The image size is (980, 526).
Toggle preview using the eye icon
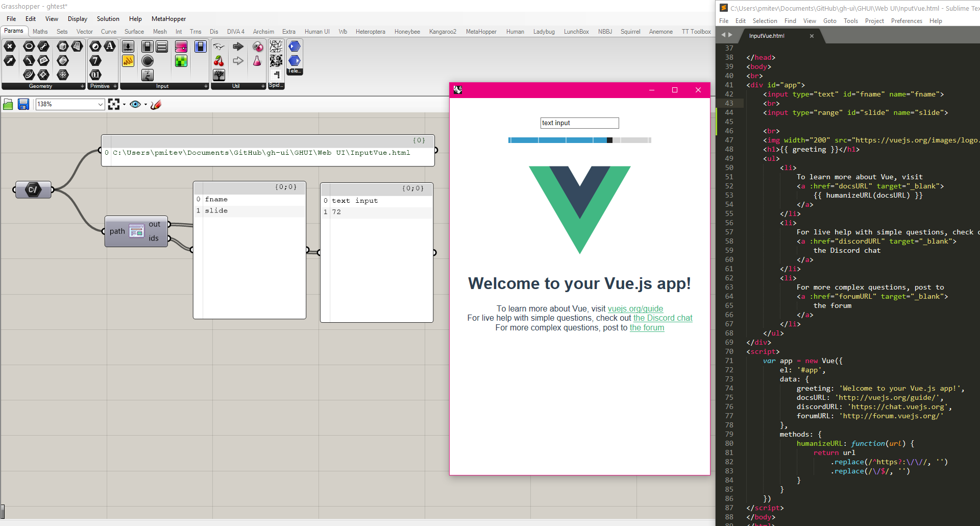click(135, 104)
